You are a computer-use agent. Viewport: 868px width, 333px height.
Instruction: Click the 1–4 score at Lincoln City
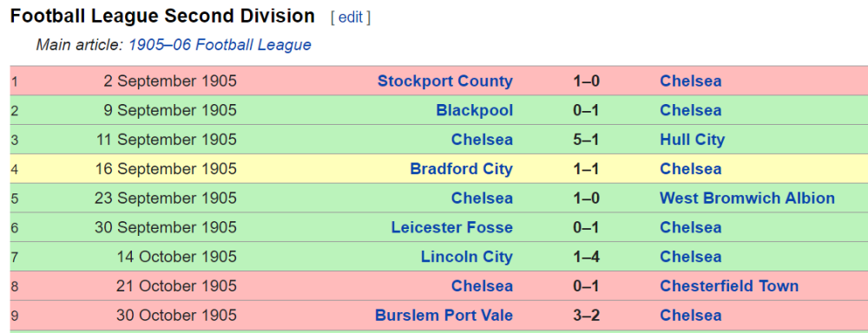pyautogui.click(x=586, y=258)
